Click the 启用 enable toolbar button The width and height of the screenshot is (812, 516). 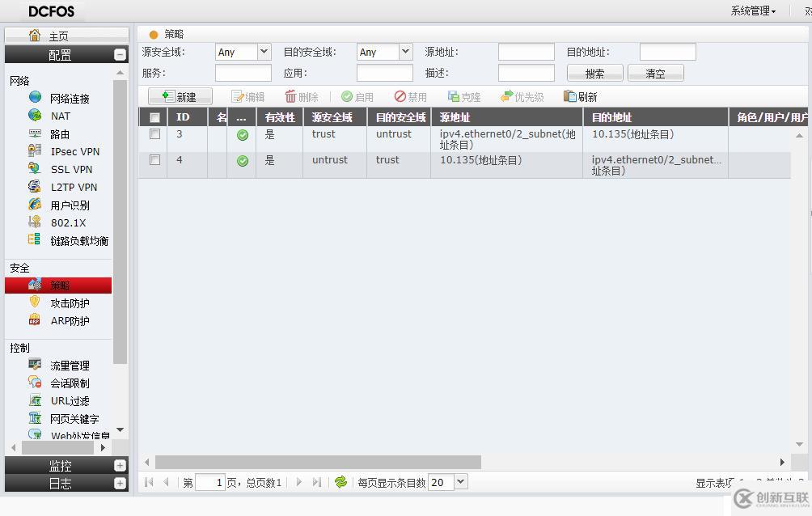[357, 97]
